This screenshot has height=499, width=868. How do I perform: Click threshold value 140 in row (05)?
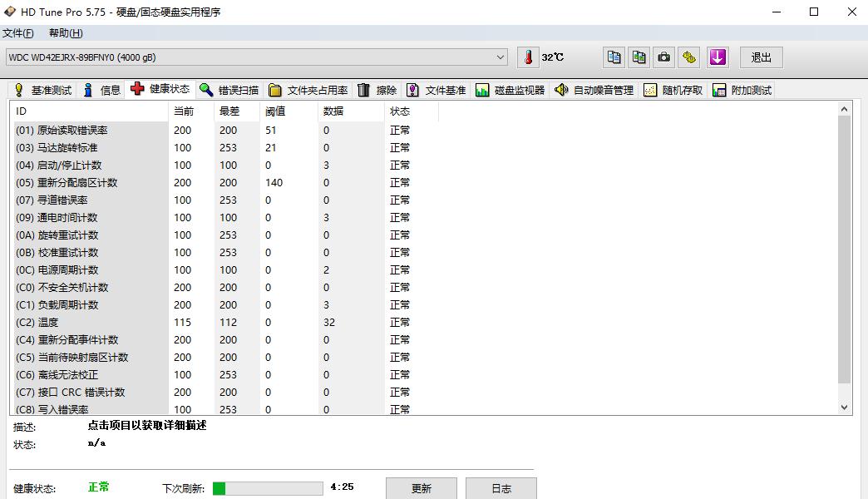click(274, 183)
